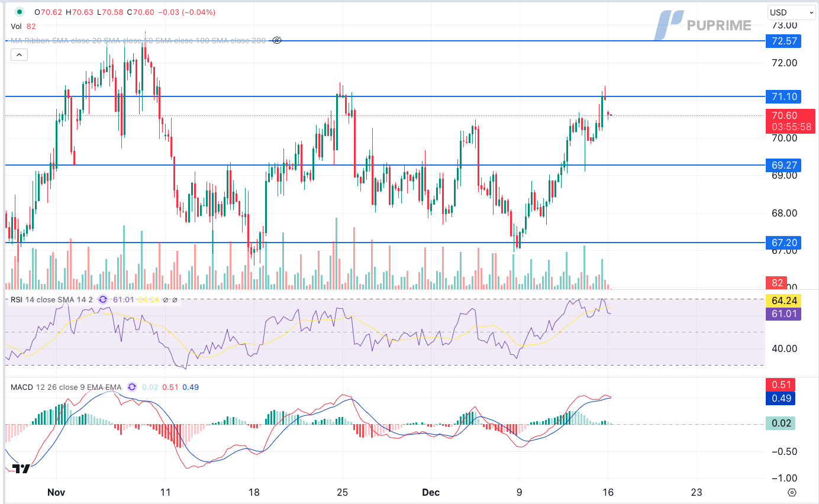Select the RSI indicator legend title

click(x=17, y=300)
